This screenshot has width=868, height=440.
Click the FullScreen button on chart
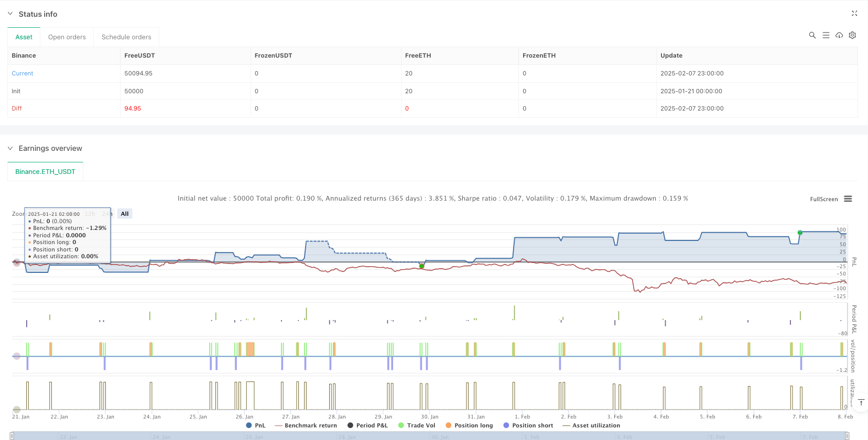coord(823,199)
